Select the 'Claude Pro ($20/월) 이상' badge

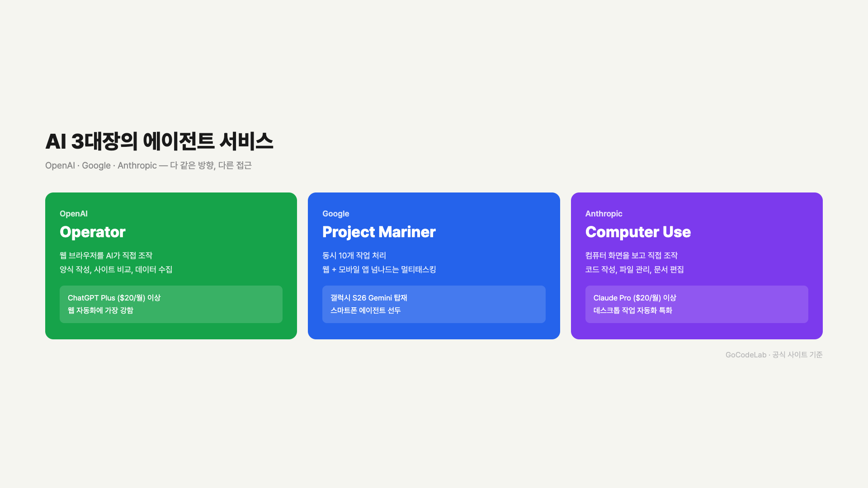(635, 298)
